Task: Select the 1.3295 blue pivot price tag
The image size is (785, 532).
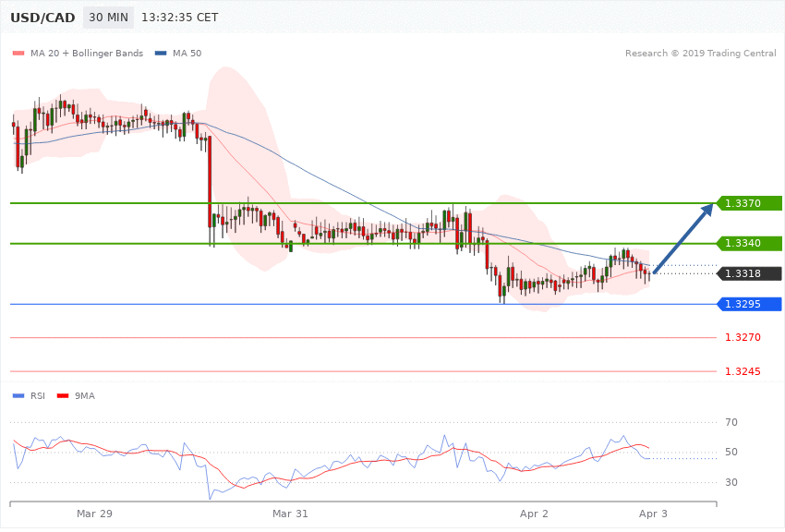Action: click(750, 304)
